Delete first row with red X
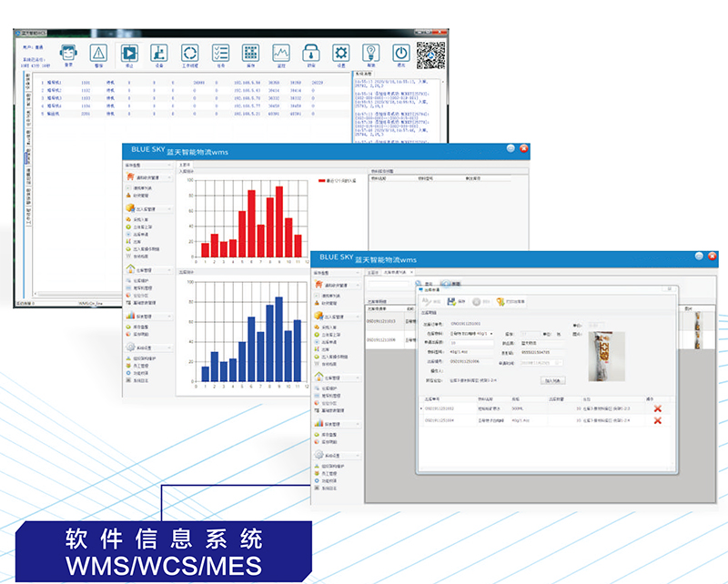Image resolution: width=728 pixels, height=584 pixels. coord(657,408)
